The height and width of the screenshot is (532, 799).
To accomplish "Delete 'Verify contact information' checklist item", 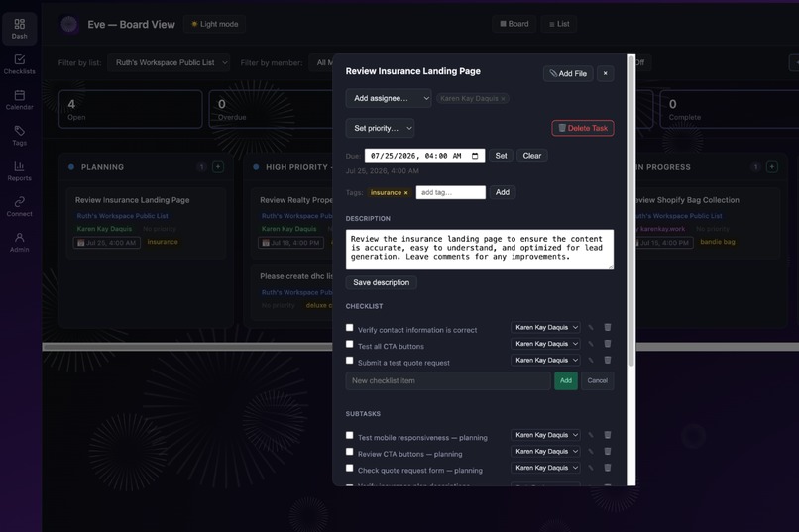I will 608,327.
